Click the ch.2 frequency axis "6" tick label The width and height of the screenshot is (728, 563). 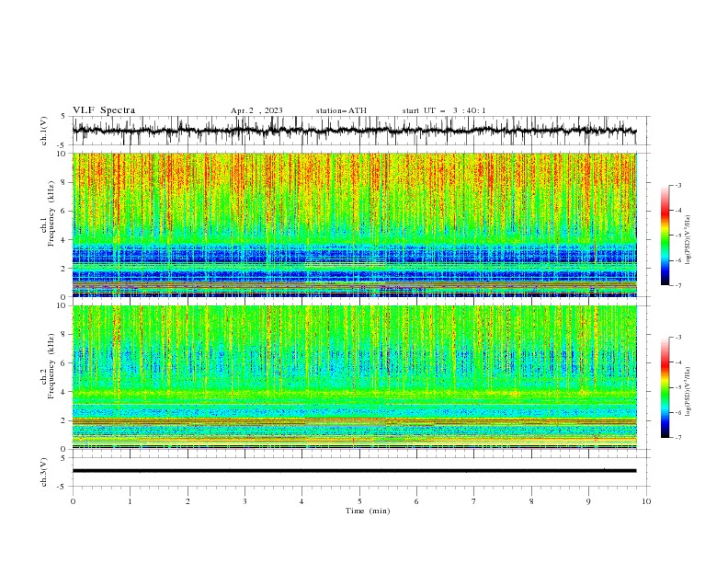[64, 362]
